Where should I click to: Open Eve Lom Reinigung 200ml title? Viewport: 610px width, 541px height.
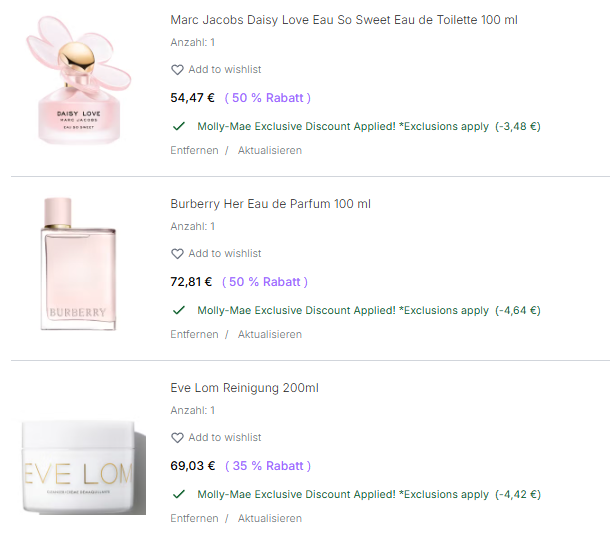(244, 388)
